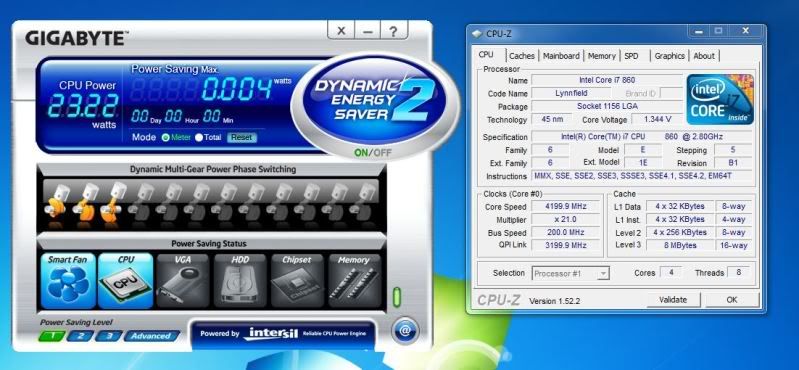Click the Threads value 8
The height and width of the screenshot is (370, 799).
738,272
